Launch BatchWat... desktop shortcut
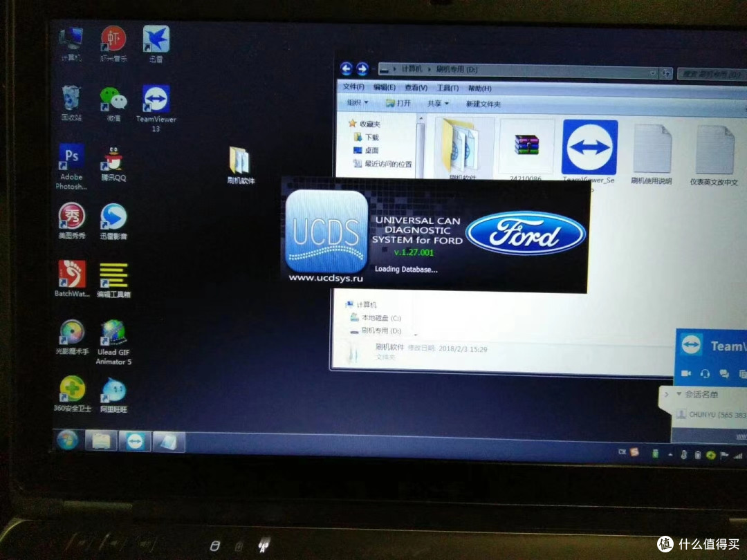Viewport: 747px width, 560px height. (x=71, y=279)
